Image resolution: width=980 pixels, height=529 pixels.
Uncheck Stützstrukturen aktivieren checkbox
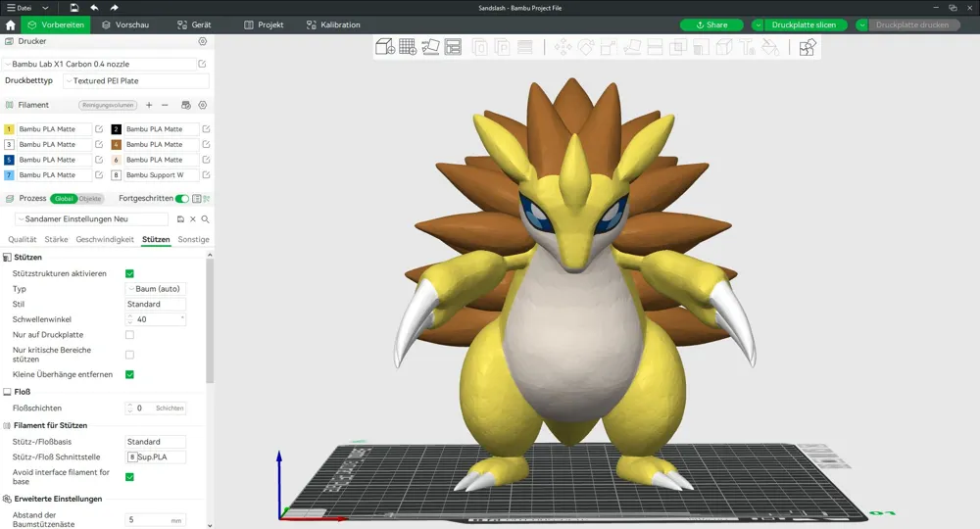pyautogui.click(x=129, y=273)
